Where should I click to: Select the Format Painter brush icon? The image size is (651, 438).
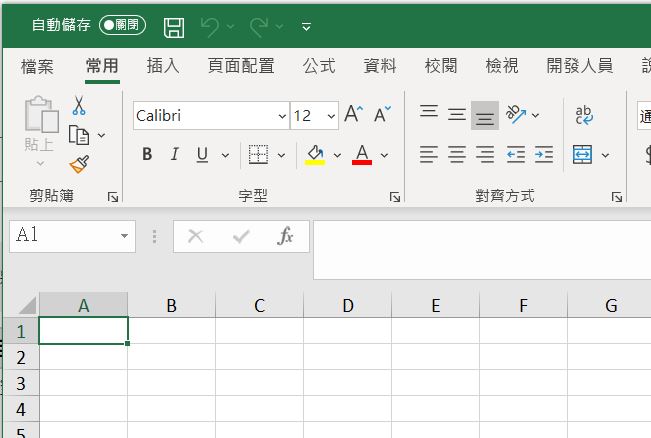pyautogui.click(x=79, y=164)
